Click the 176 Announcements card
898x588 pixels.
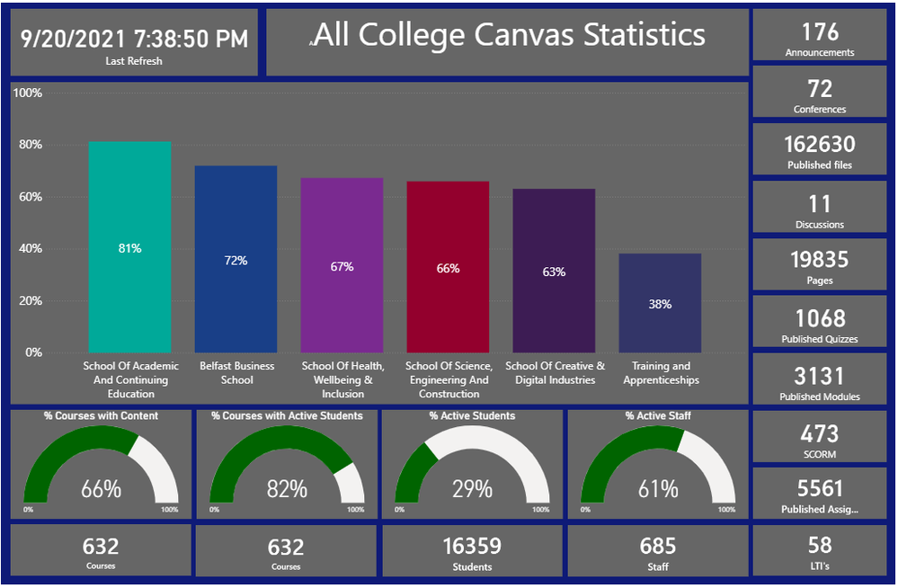pos(819,38)
